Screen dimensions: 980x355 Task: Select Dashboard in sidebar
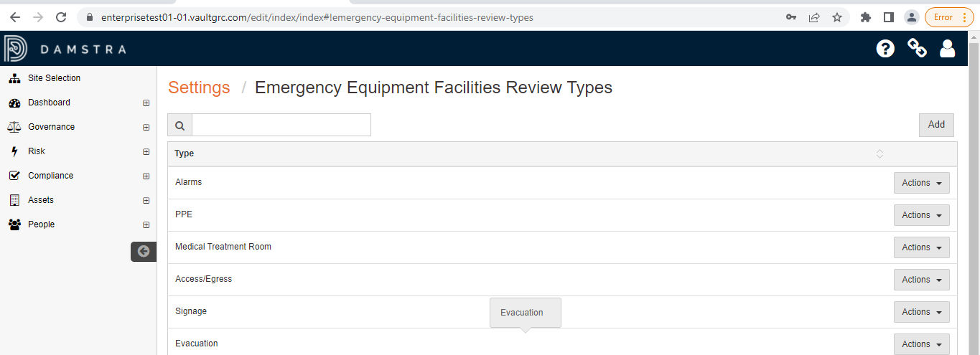click(49, 103)
